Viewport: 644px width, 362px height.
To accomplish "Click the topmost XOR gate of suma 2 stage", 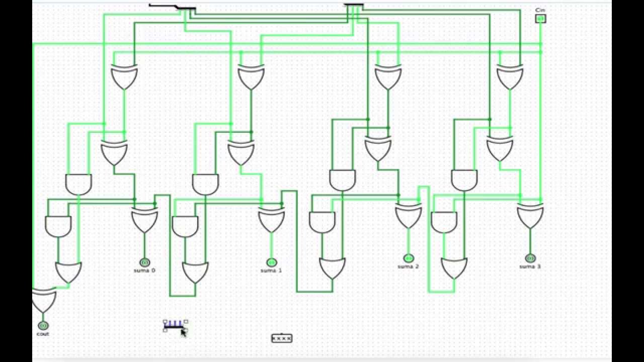I will (388, 77).
